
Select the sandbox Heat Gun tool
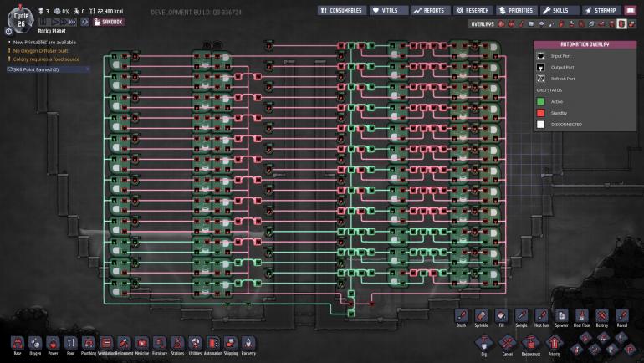[541, 318]
